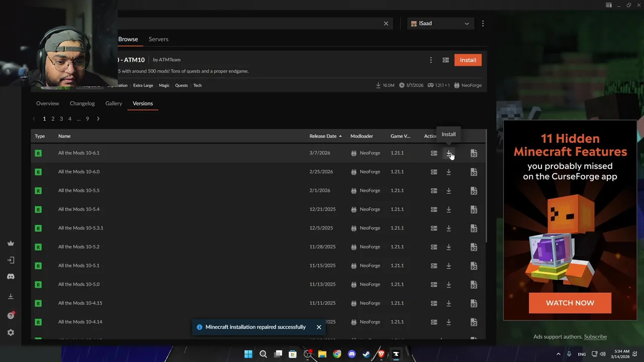The width and height of the screenshot is (644, 362).
Task: Open server pack icon for All the Mods 10-6.1
Action: [x=434, y=153]
